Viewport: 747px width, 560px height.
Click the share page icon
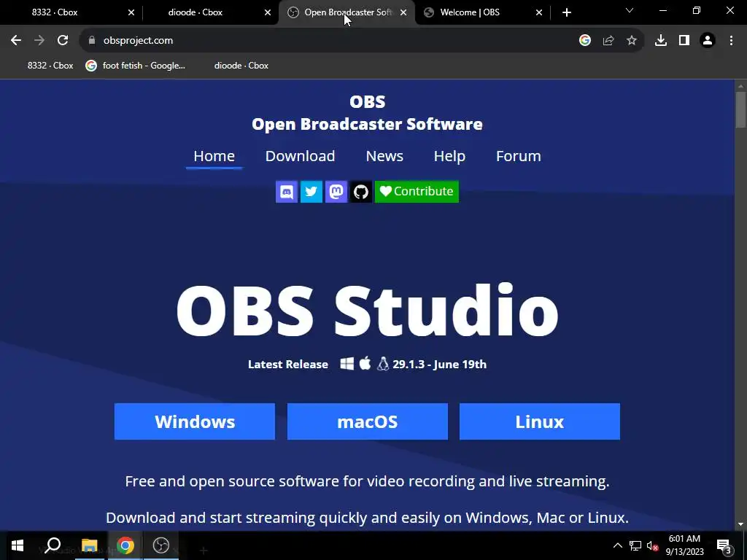tap(608, 41)
